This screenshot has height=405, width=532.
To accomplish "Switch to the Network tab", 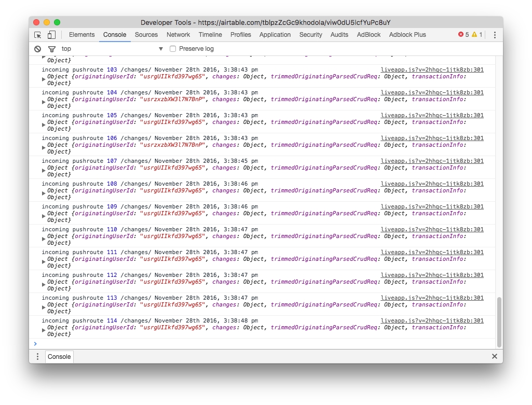I will pos(178,35).
